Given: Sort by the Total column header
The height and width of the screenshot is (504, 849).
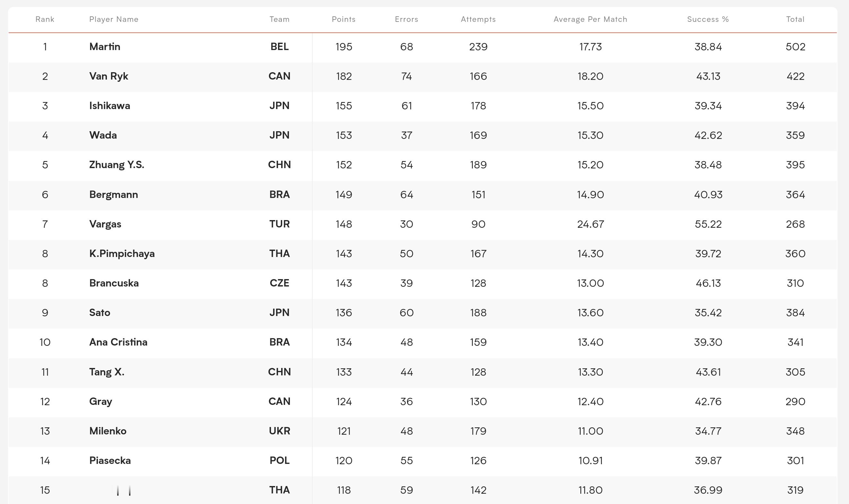Looking at the screenshot, I should coord(795,19).
